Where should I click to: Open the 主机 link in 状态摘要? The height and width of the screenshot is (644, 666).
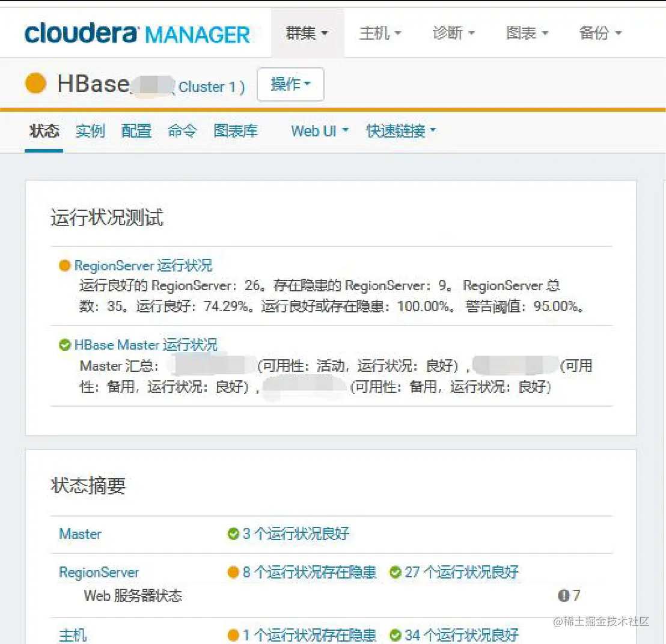[73, 636]
